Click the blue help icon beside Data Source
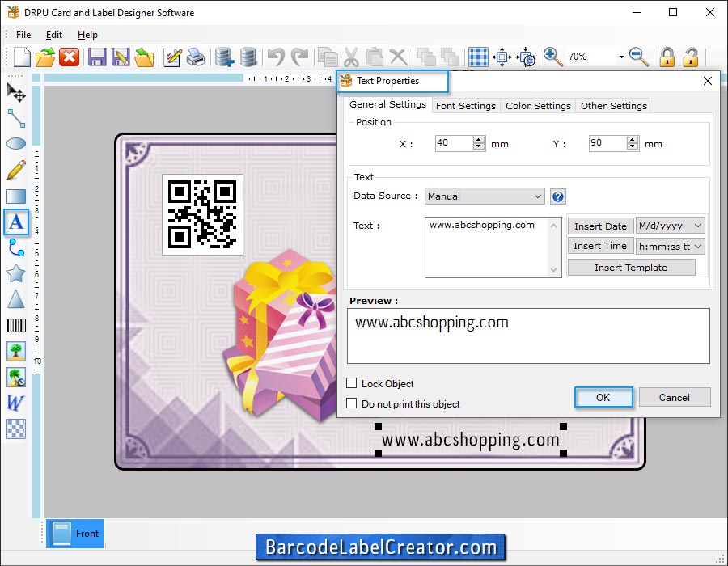 coord(557,196)
